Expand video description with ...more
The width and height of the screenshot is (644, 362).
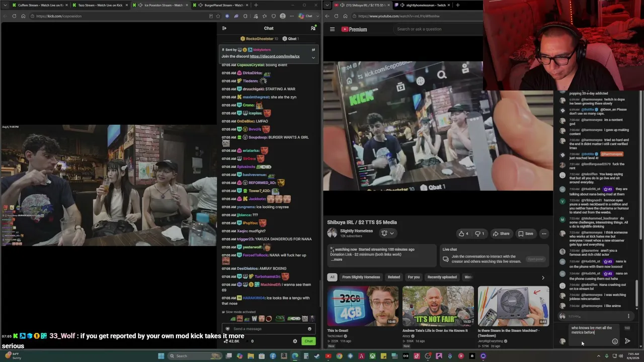click(337, 259)
